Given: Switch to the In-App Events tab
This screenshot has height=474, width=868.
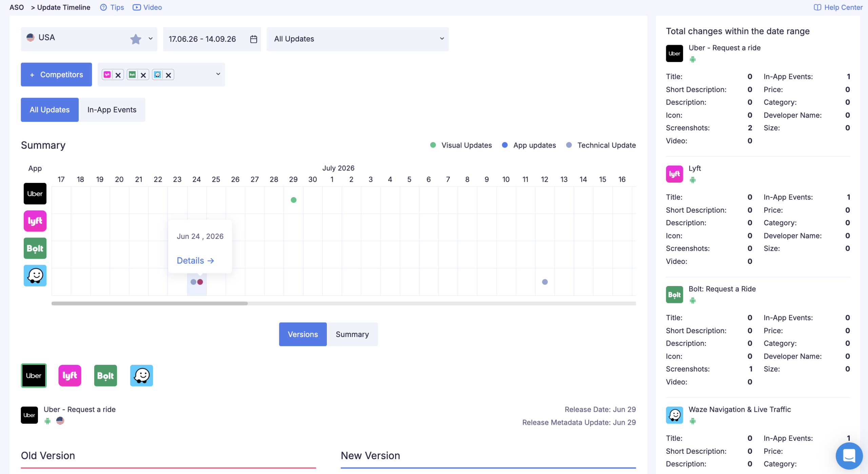Looking at the screenshot, I should point(112,110).
